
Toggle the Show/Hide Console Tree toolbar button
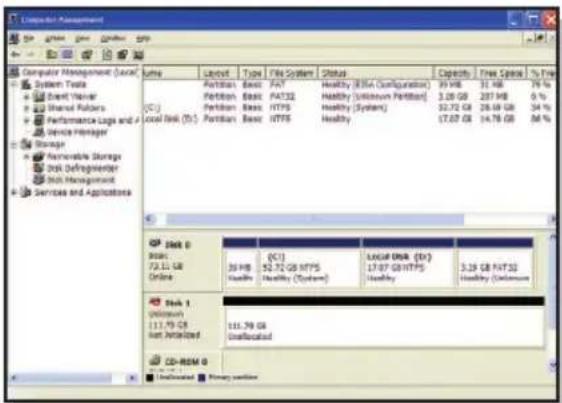(67, 54)
